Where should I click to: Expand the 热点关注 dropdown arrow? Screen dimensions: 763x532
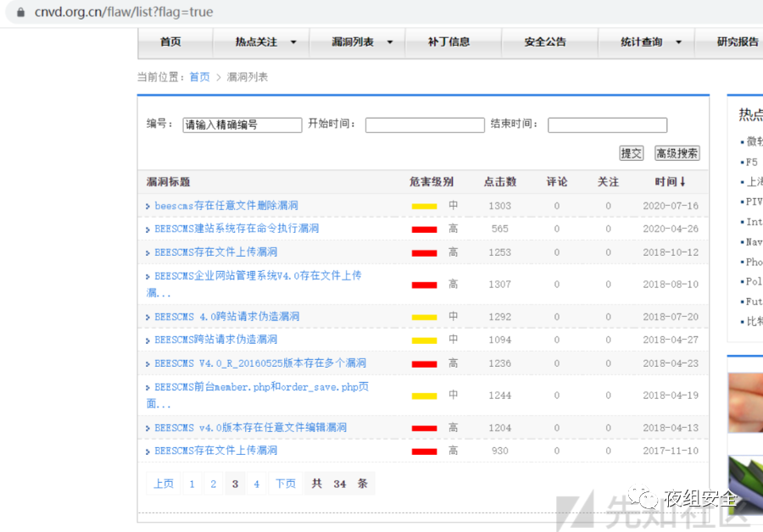click(x=293, y=42)
